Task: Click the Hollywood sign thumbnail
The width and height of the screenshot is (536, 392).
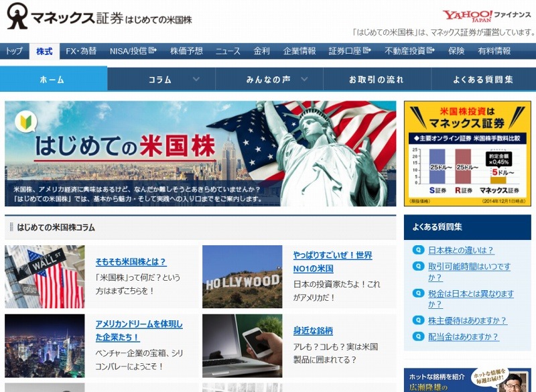Action: point(243,277)
